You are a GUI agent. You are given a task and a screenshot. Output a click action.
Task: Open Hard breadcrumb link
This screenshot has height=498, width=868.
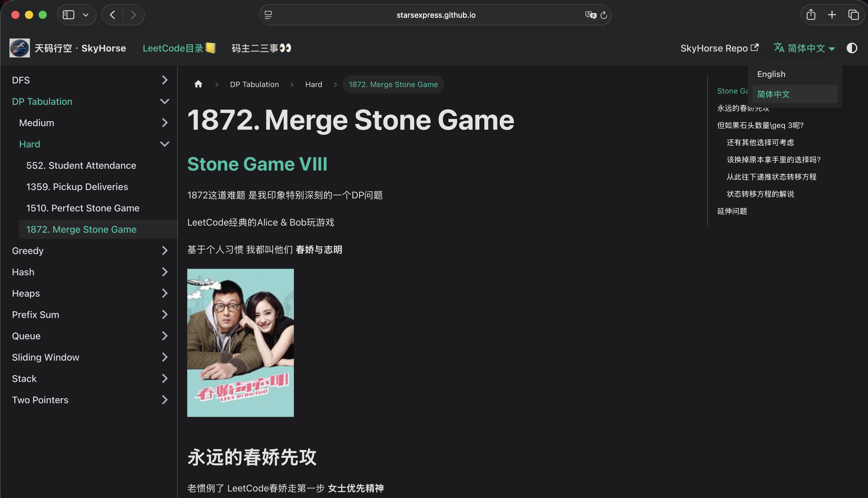point(314,84)
